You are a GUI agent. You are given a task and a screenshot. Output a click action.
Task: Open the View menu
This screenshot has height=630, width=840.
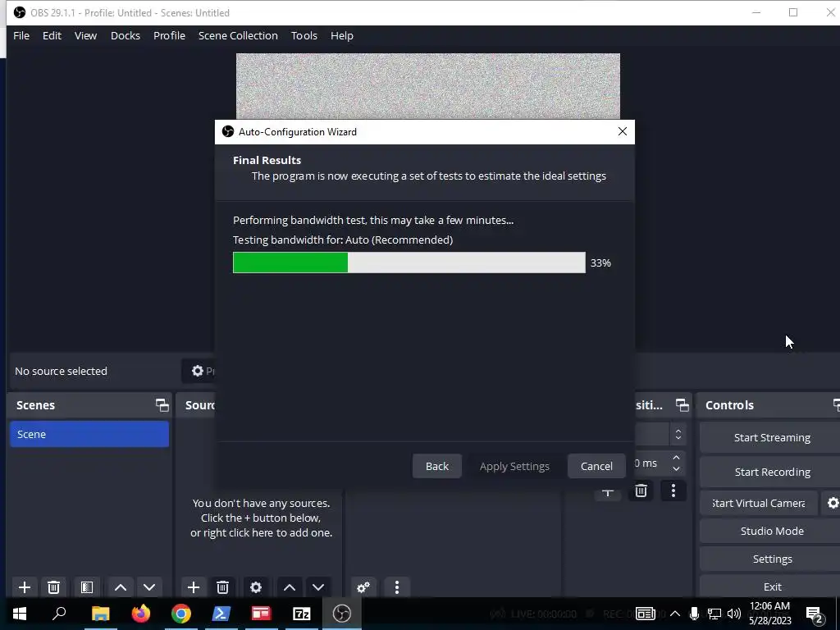pos(85,35)
